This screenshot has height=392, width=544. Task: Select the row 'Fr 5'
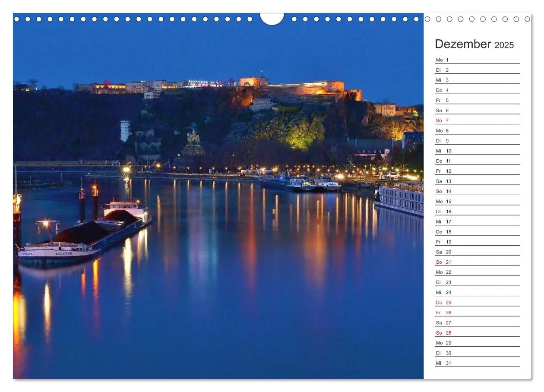(x=478, y=100)
